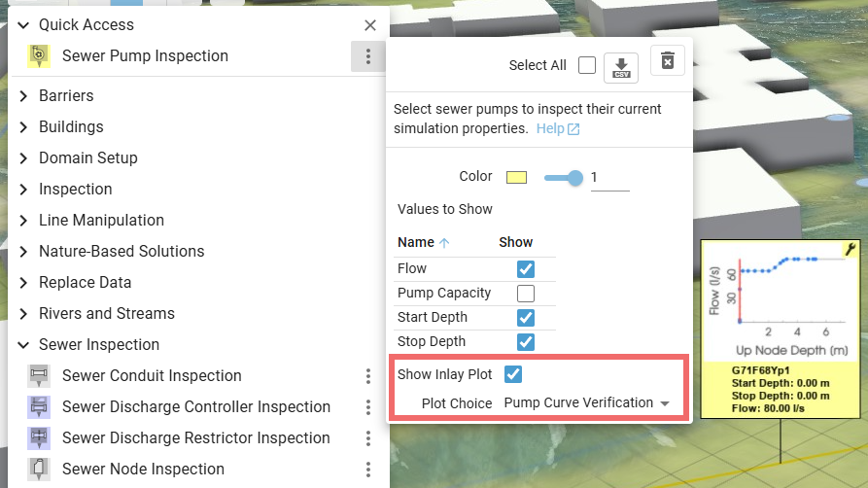Viewport: 868px width, 488px height.
Task: Click the Sewer Pump Inspection tool icon
Action: [x=38, y=56]
